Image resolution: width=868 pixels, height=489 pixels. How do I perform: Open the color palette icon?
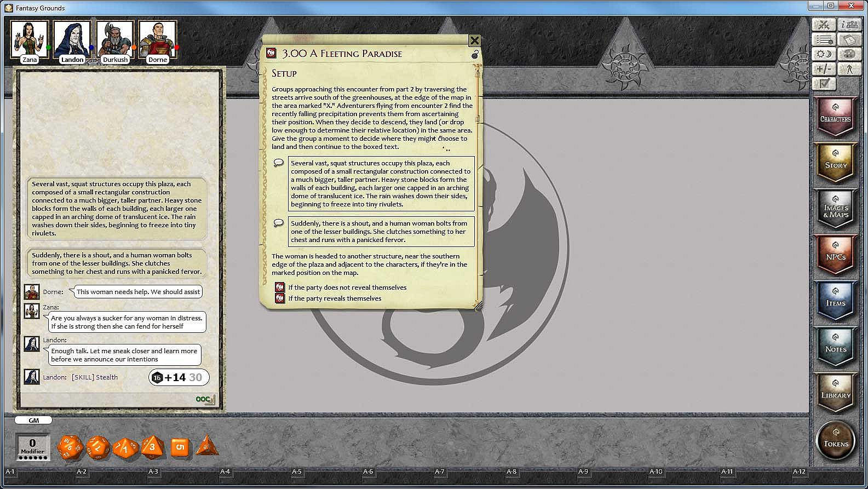[x=849, y=54]
